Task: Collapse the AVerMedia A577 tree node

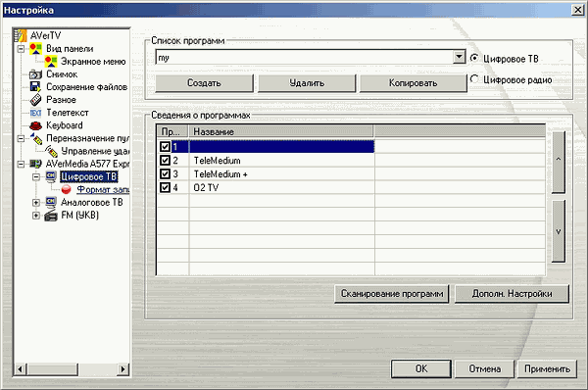Action: point(21,164)
